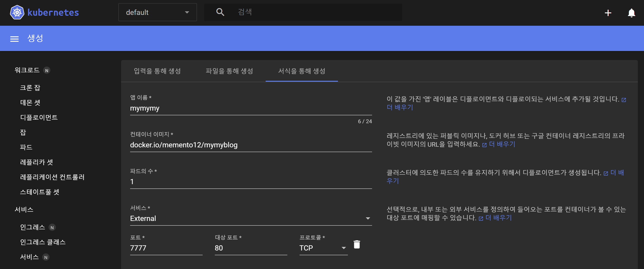Click the plus create-resource icon
Viewport: 644px width, 269px height.
pos(608,13)
